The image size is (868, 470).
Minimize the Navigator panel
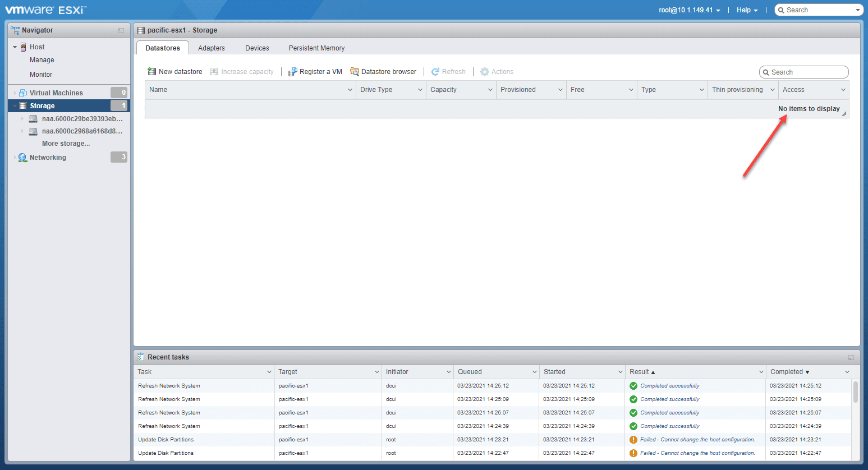(x=121, y=30)
